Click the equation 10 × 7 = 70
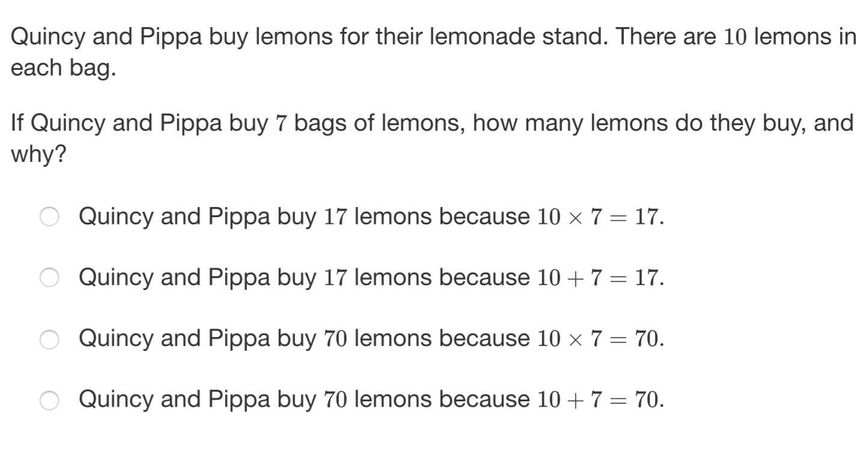 601,339
